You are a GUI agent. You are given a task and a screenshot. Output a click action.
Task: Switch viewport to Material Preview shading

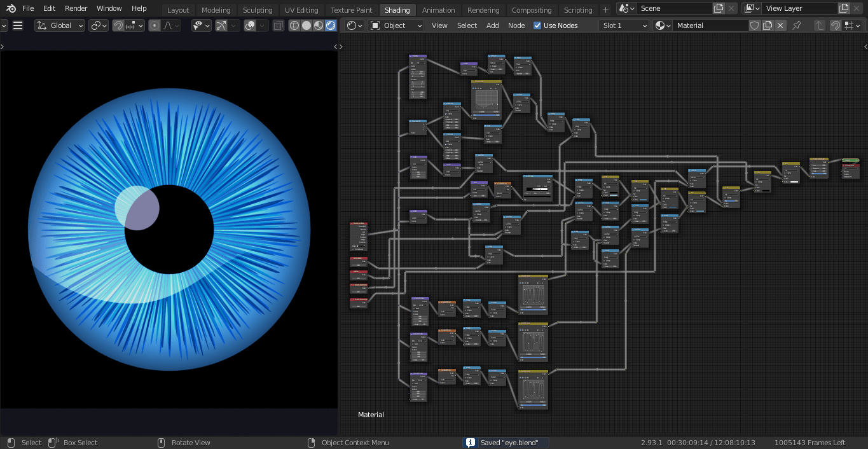(318, 25)
